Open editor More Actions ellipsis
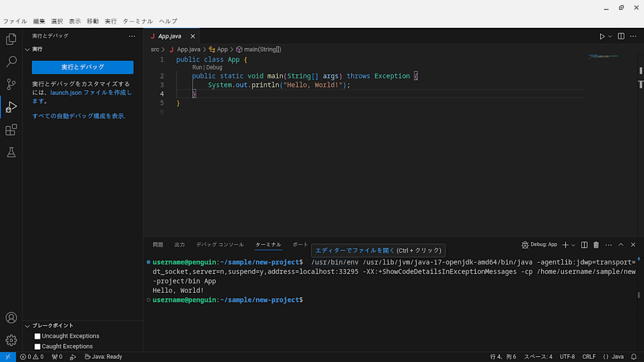This screenshot has width=644, height=362. click(634, 36)
